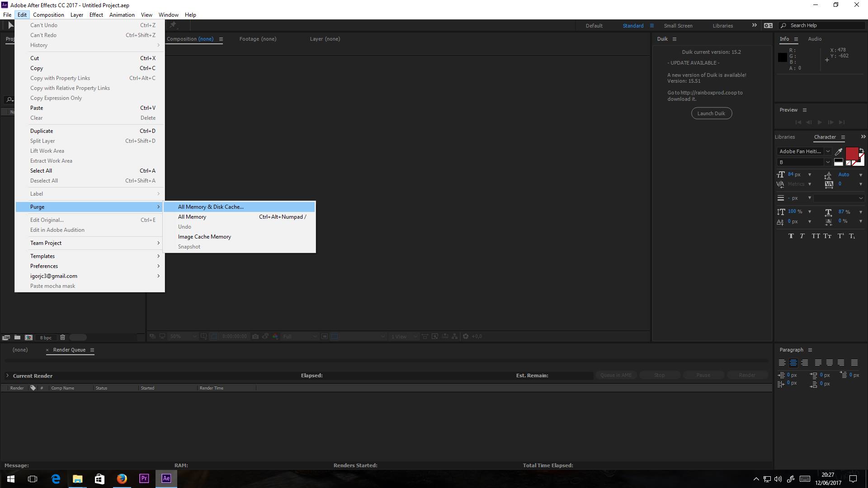Toggle All Caps text style
Image resolution: width=868 pixels, height=488 pixels.
tap(816, 236)
